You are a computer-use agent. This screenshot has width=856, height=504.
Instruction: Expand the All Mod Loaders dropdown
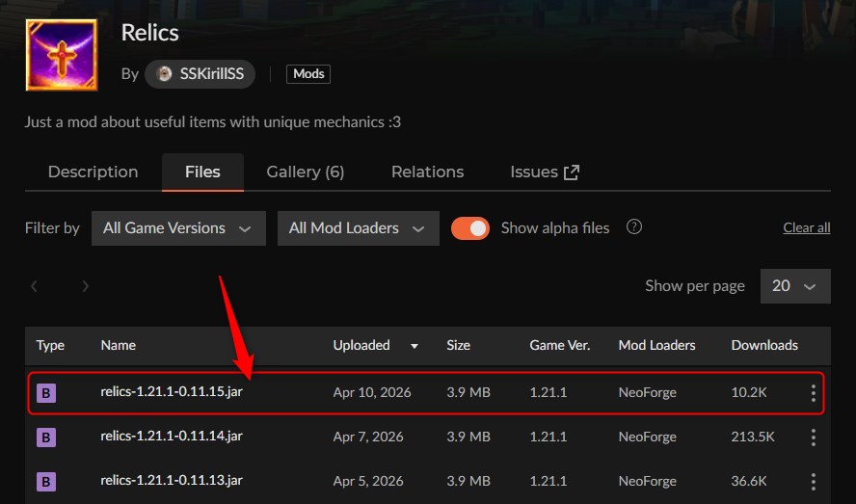[x=358, y=228]
